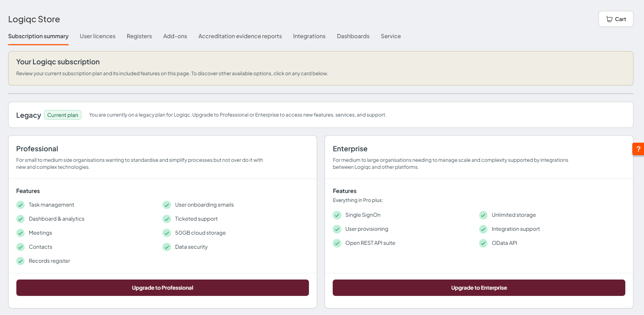Open the Dashboards tab
Viewport: 644px width, 315px height.
[x=353, y=36]
